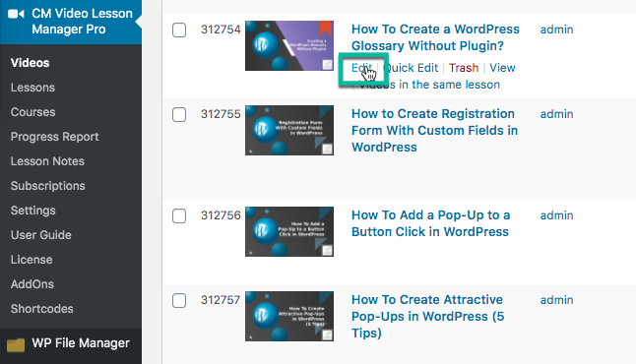
Task: Click thumbnail of WordPress Glossary video
Action: [289, 46]
